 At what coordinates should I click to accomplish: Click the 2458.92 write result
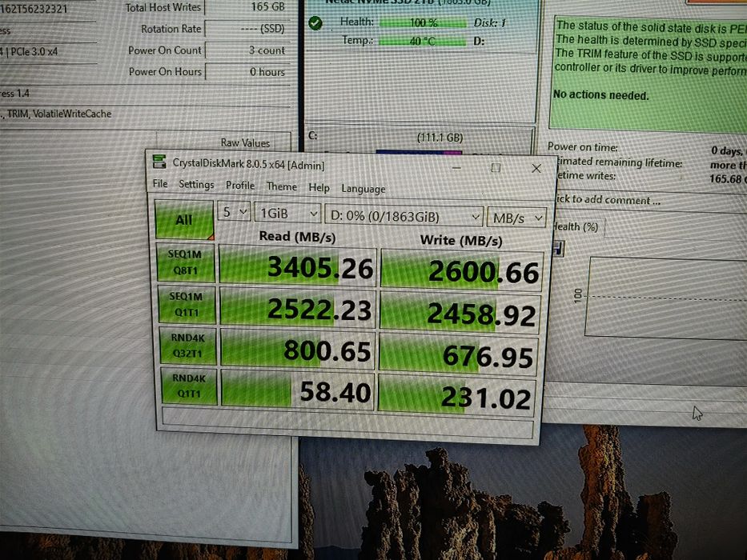click(460, 314)
